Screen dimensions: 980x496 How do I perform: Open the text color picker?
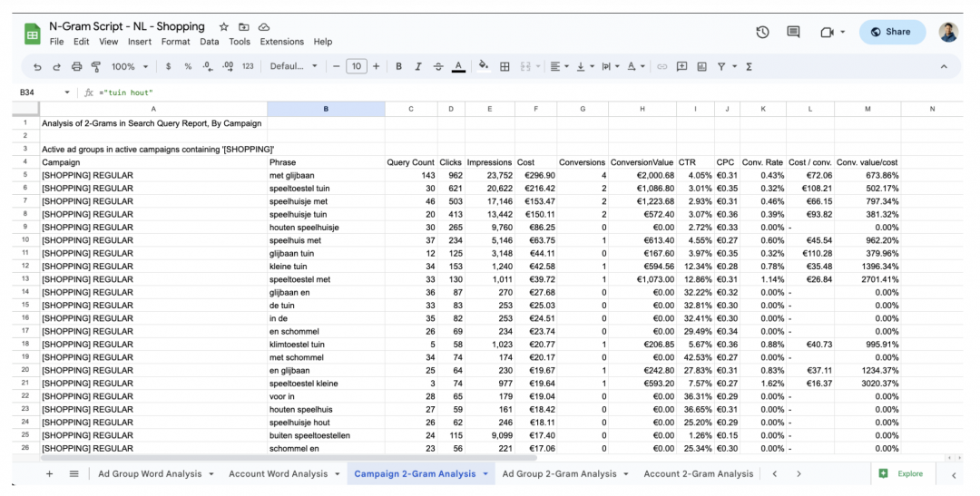click(458, 67)
